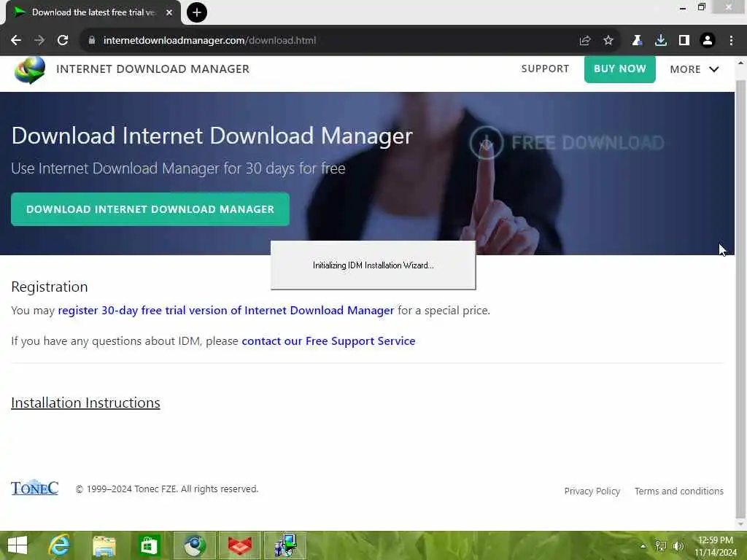
Task: Open the taskbar clock showing 12:59 PM
Action: [716, 546]
